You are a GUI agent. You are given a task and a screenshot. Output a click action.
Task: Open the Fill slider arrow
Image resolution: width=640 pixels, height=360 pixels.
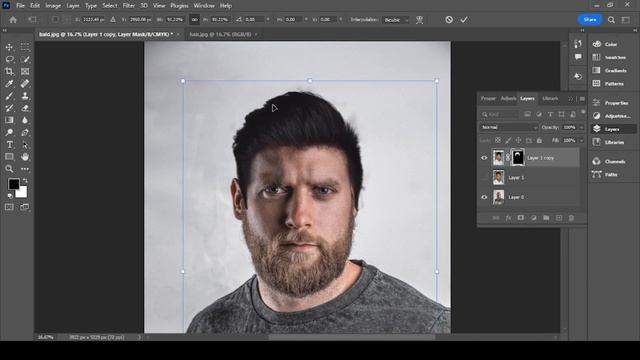point(582,140)
